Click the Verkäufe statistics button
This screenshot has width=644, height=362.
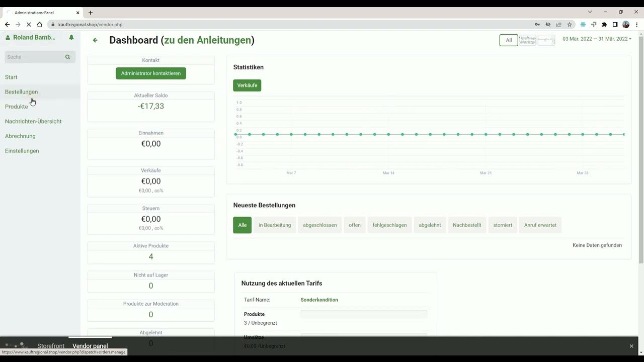tap(247, 85)
